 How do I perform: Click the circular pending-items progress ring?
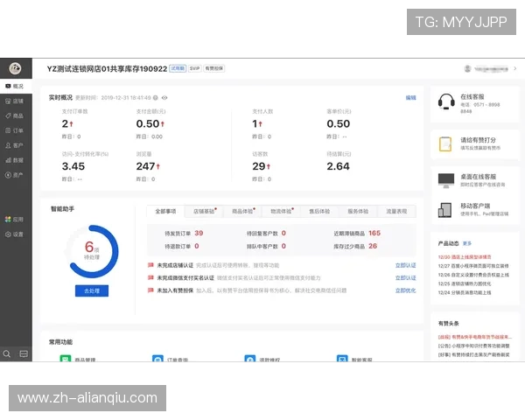[x=92, y=251]
